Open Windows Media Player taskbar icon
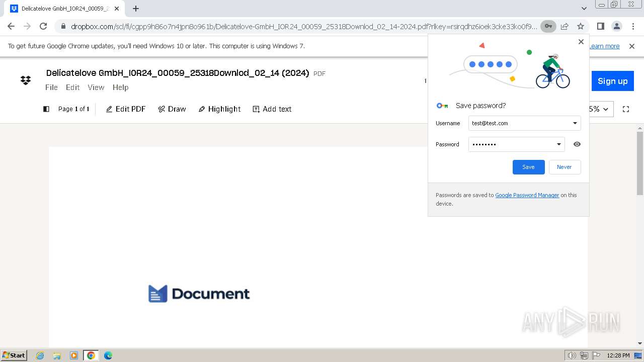Viewport: 644px width, 362px height. tap(74, 355)
